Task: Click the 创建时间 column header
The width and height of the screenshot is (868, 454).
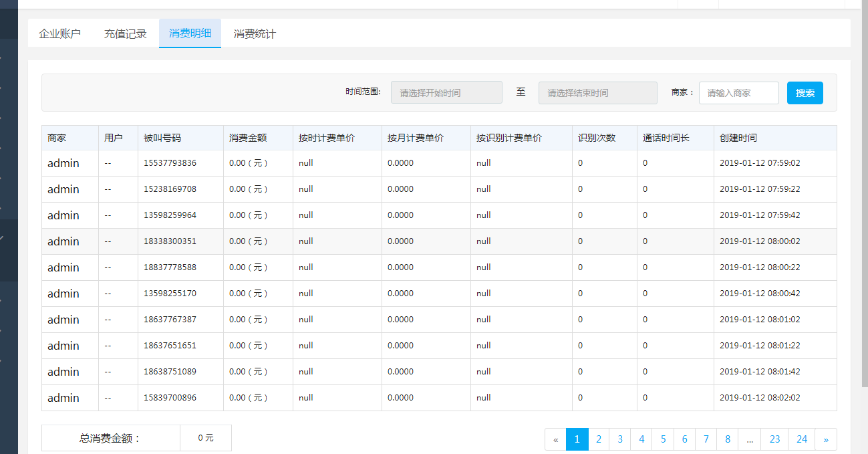Action: (738, 138)
